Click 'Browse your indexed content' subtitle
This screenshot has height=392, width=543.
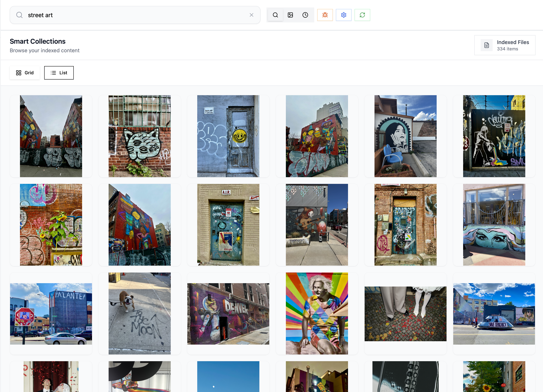pyautogui.click(x=45, y=51)
